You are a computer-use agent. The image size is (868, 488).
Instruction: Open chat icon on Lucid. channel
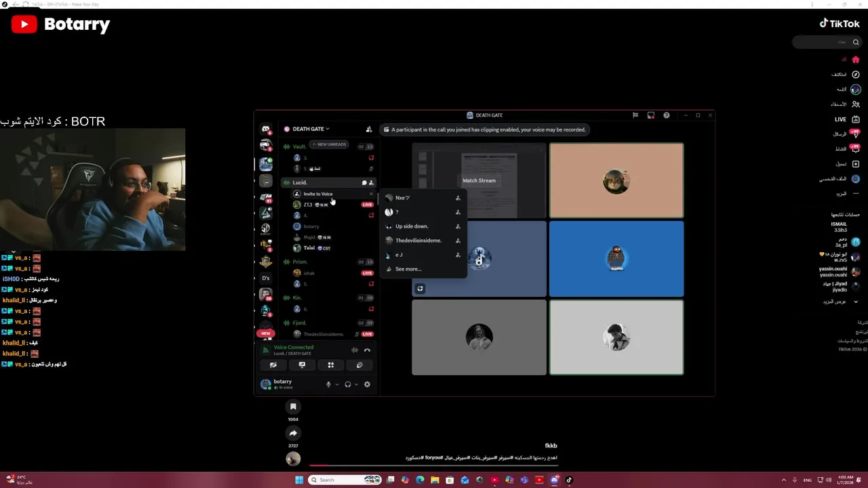[364, 183]
